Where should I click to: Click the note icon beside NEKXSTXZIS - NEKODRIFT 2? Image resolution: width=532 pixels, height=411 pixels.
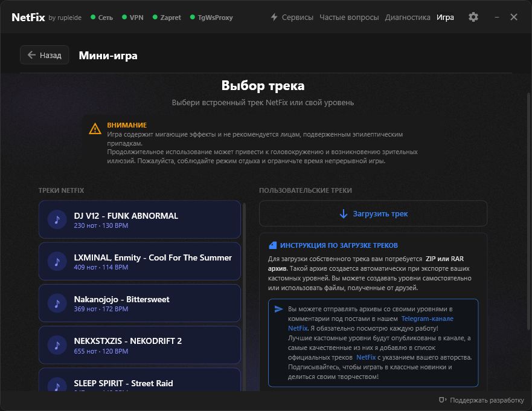tap(57, 345)
